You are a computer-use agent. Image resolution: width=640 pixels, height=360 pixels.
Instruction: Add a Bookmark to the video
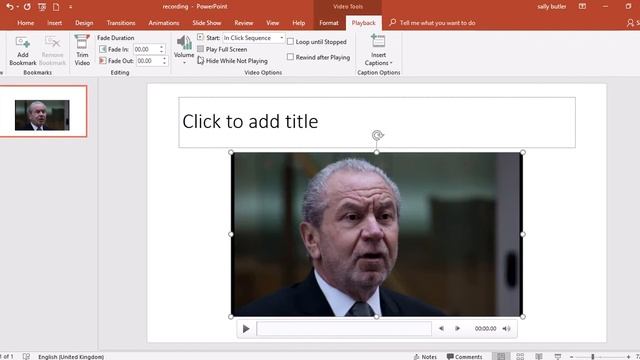(22, 51)
